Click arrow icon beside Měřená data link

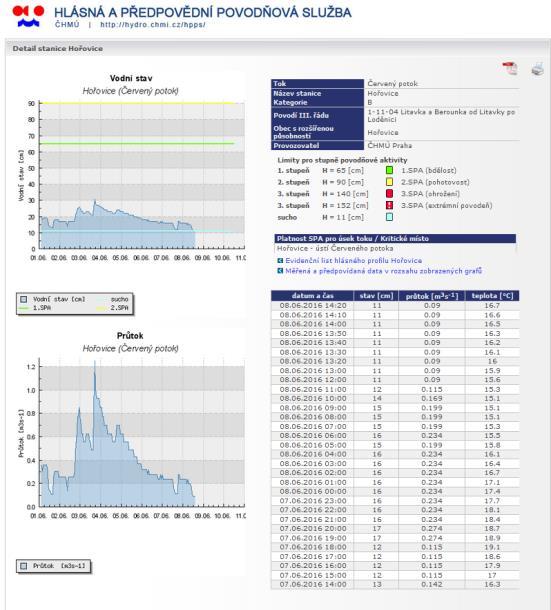[280, 271]
